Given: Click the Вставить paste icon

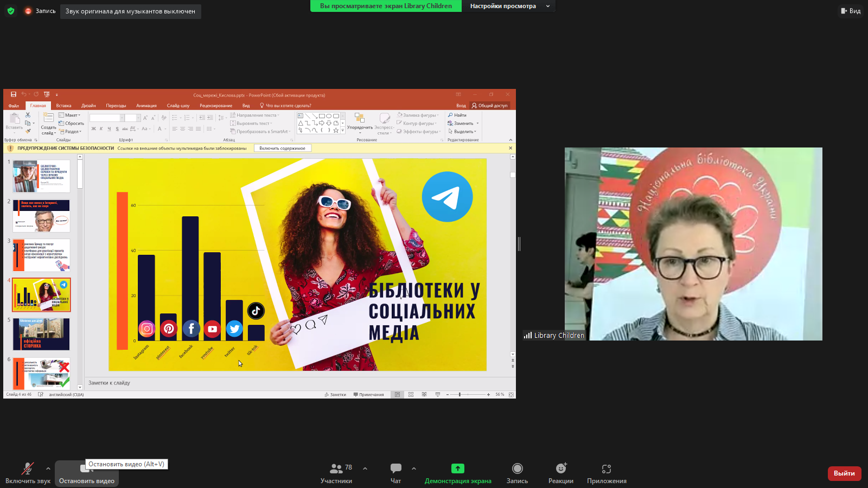Looking at the screenshot, I should point(15,119).
